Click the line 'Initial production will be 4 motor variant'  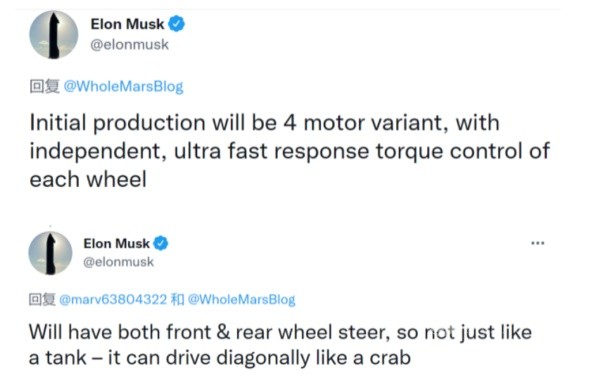pyautogui.click(x=265, y=123)
